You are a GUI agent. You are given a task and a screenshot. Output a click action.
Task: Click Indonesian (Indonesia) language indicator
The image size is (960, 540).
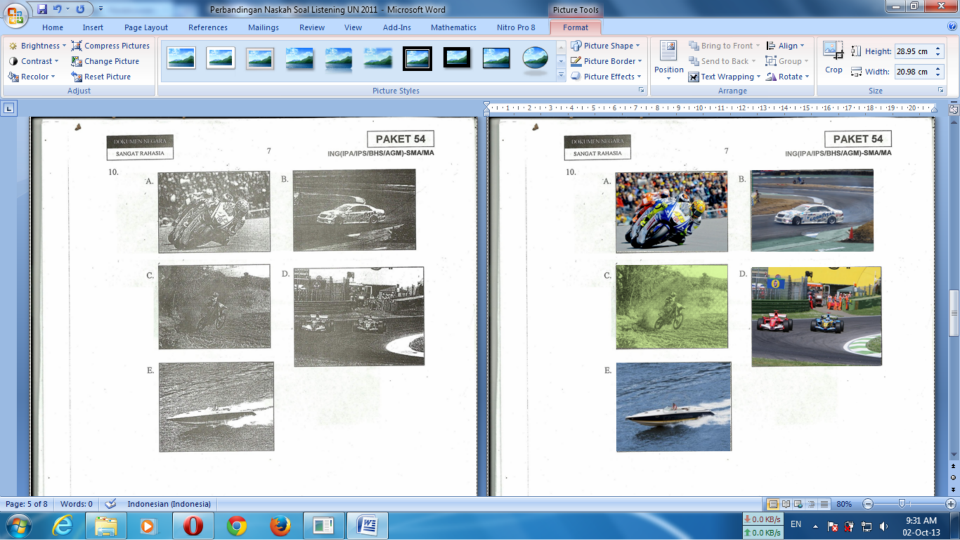coord(169,504)
